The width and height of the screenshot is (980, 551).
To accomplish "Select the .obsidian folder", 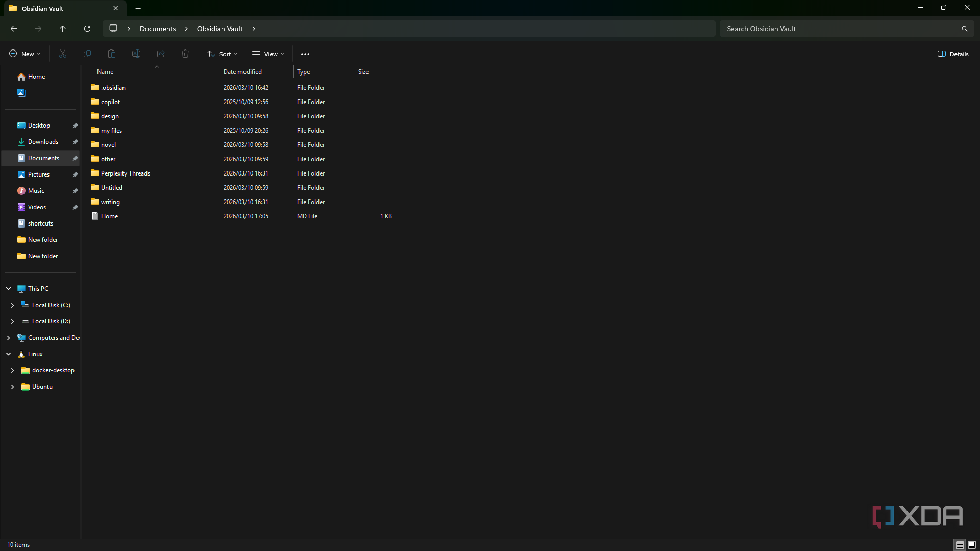I will [x=113, y=88].
